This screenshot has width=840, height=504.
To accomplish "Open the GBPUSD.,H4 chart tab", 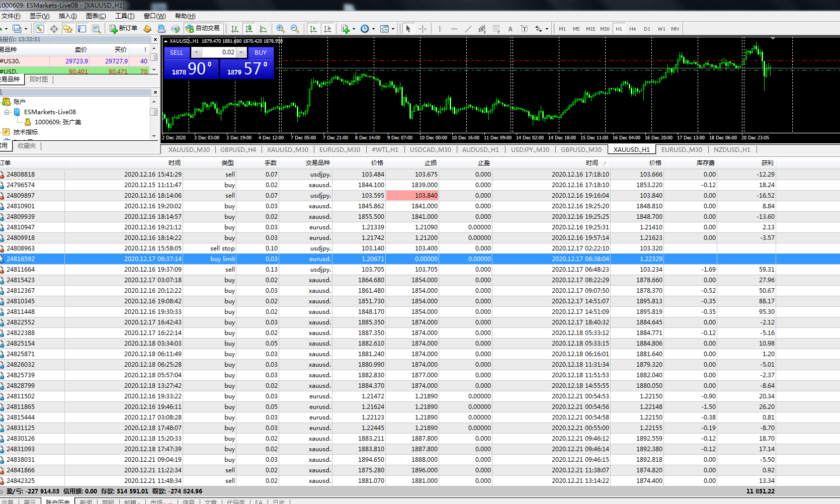I will tap(238, 149).
